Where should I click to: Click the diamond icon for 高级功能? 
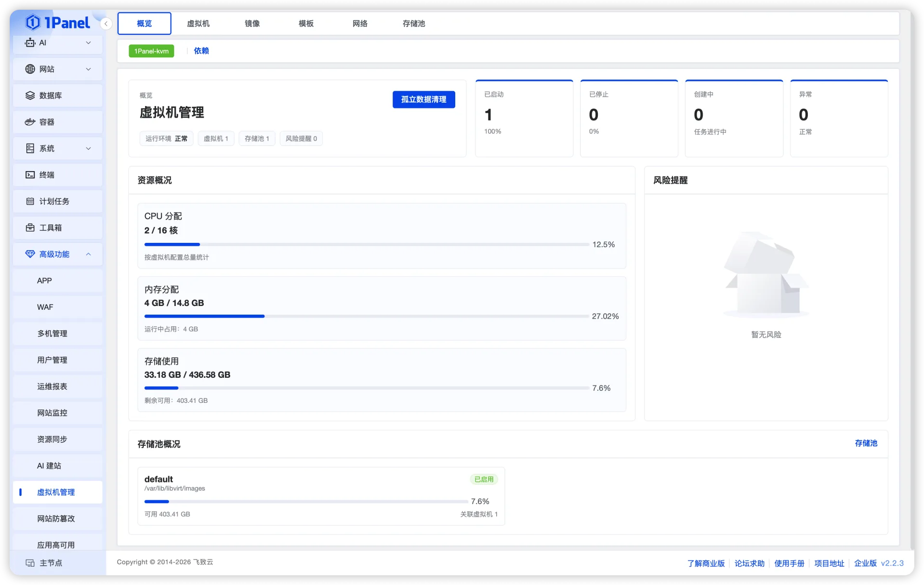(x=30, y=254)
